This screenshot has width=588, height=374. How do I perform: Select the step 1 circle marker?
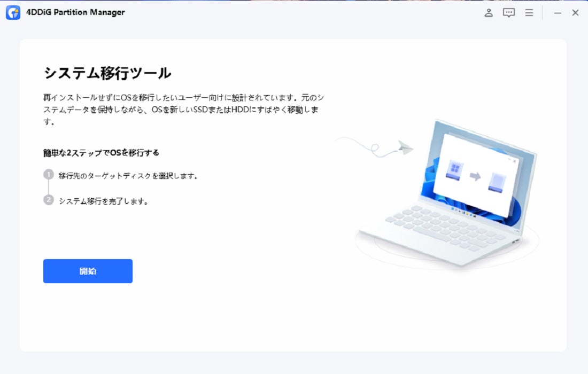point(48,175)
